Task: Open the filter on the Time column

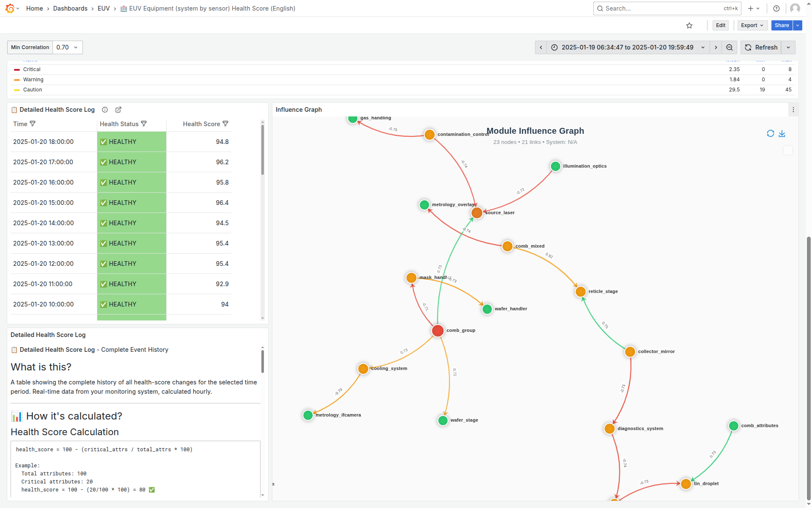Action: point(33,124)
